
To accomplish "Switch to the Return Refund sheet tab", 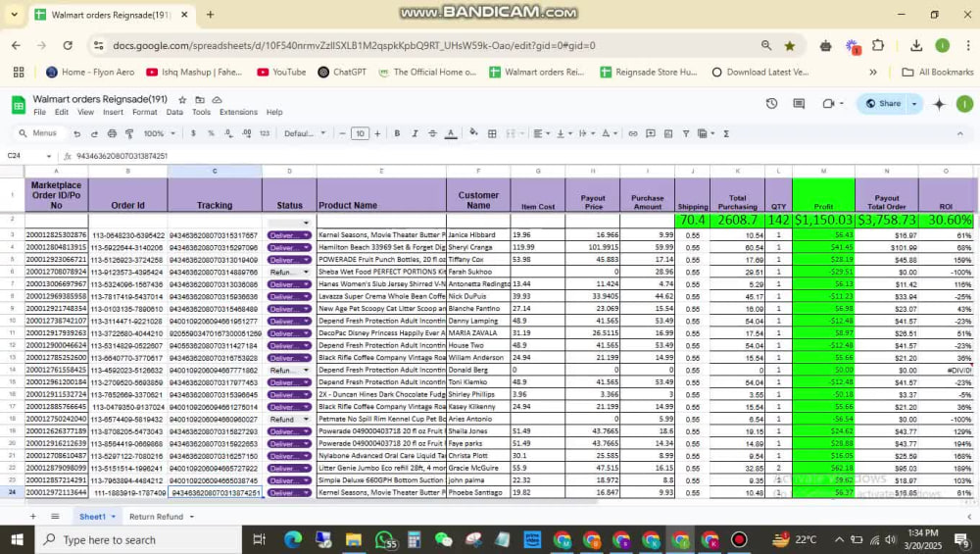I will [156, 517].
